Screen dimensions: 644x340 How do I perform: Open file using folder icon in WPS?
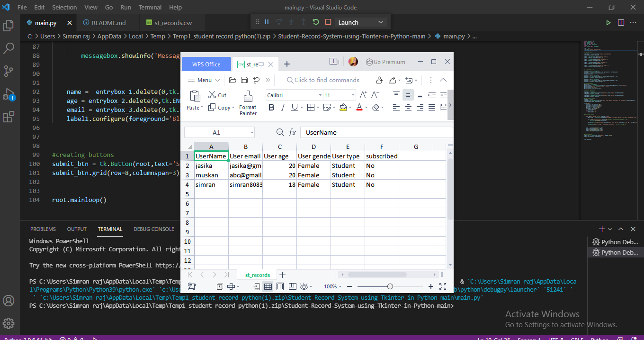tap(232, 80)
